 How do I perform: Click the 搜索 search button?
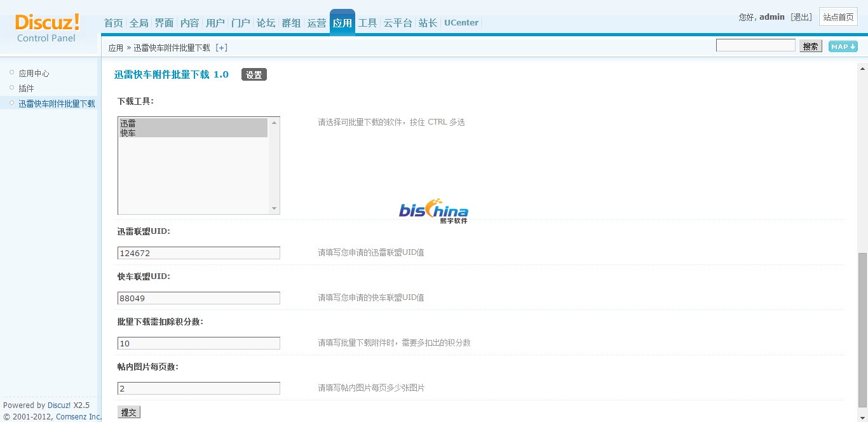coord(810,46)
